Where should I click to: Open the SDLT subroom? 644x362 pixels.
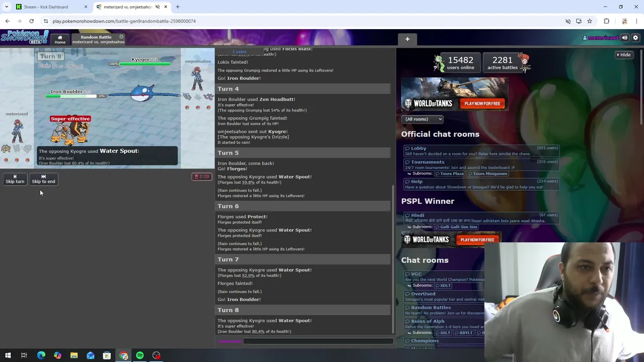click(x=443, y=286)
